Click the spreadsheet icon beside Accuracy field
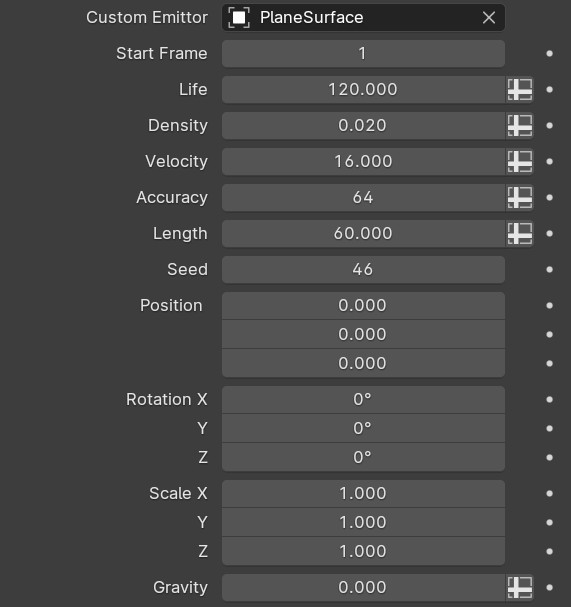 (x=520, y=197)
